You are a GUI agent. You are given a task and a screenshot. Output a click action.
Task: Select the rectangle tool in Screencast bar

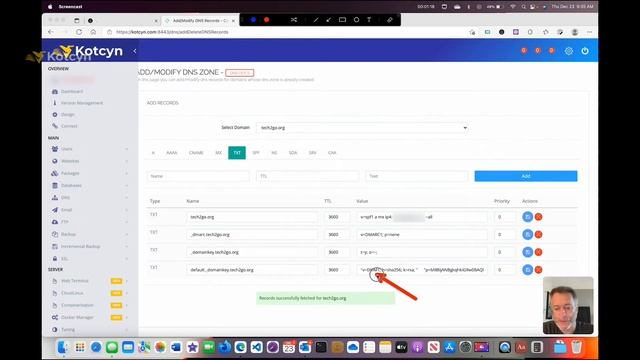342,20
